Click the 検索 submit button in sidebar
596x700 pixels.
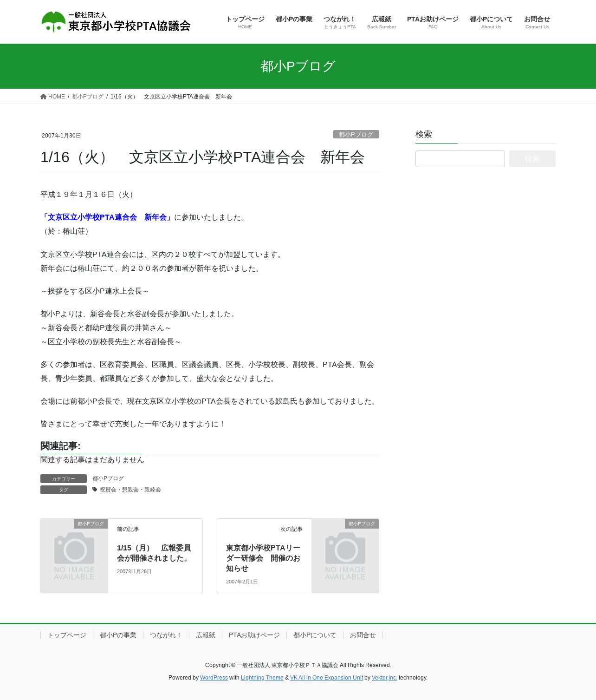tap(532, 159)
